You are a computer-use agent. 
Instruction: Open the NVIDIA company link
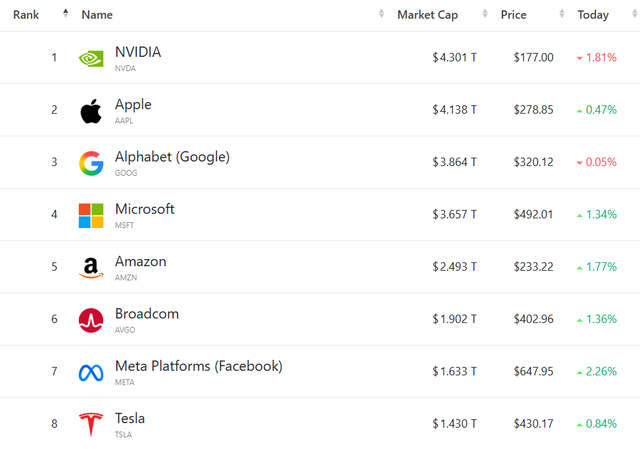[138, 52]
